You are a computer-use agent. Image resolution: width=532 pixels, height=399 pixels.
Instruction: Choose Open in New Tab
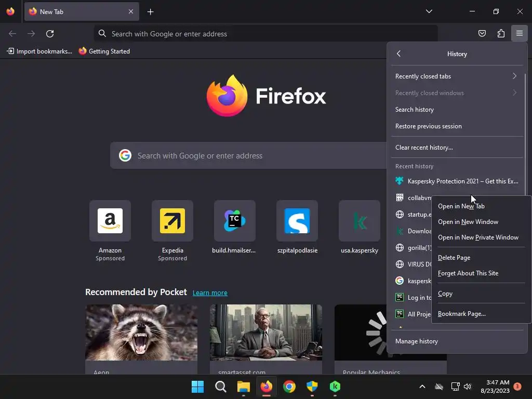482,206
